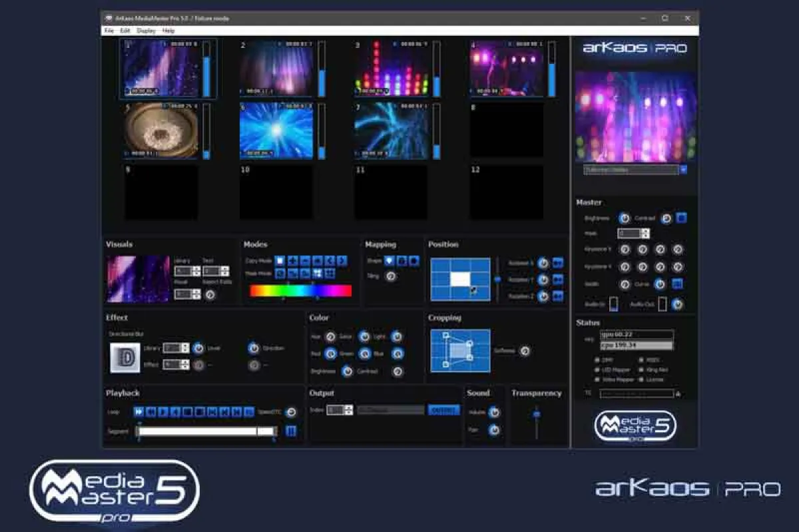Toggle the LED Mapper status indicator
This screenshot has width=799, height=532.
pyautogui.click(x=597, y=370)
